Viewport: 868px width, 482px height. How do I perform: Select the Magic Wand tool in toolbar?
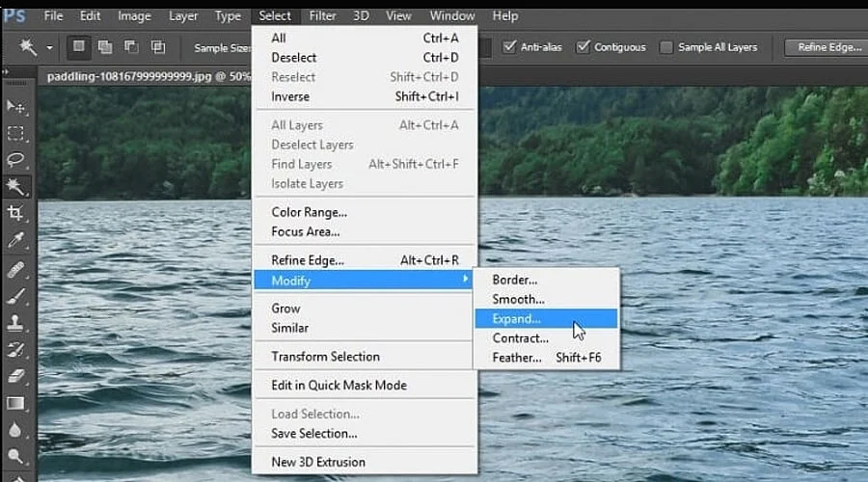(15, 187)
